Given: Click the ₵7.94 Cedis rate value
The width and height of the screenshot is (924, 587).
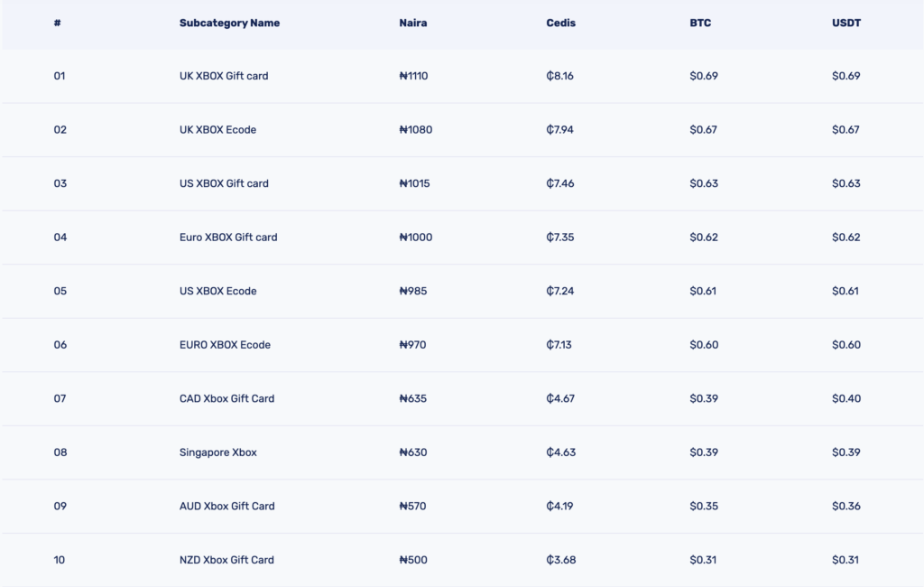Looking at the screenshot, I should tap(559, 129).
